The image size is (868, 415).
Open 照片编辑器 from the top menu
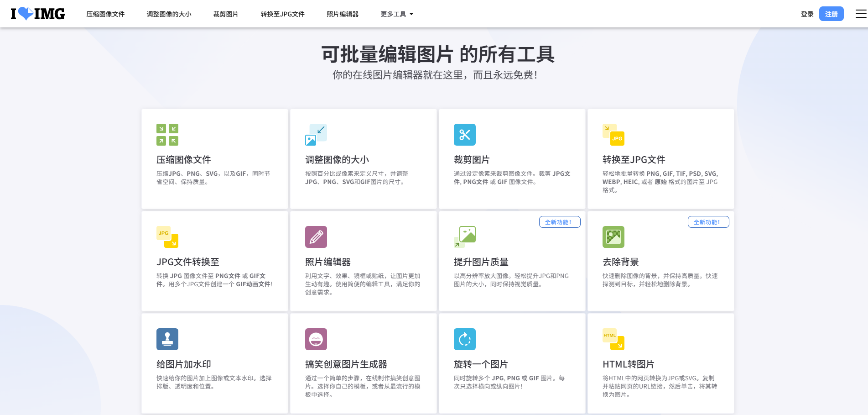[x=342, y=14]
